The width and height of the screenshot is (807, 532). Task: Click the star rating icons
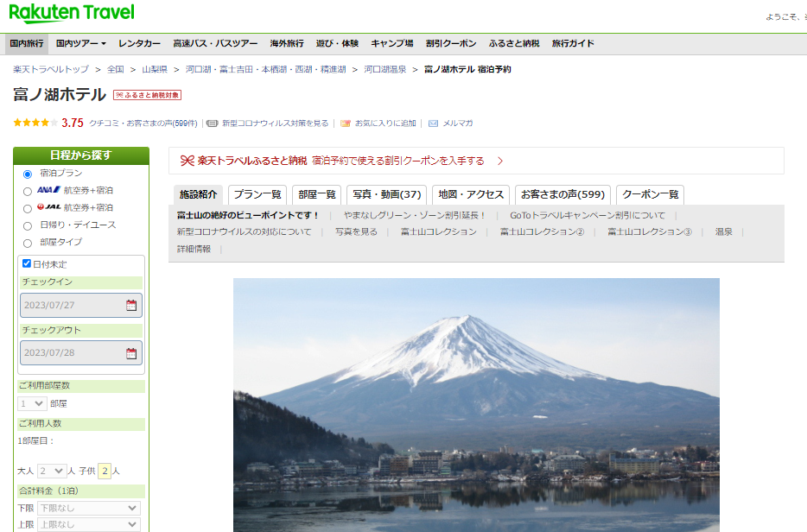tap(35, 123)
